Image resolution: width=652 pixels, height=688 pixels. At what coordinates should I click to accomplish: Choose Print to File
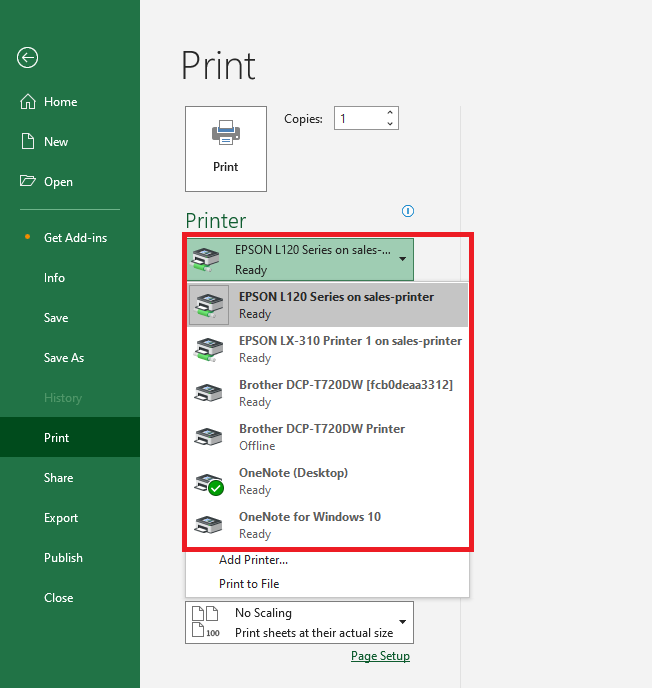[249, 584]
